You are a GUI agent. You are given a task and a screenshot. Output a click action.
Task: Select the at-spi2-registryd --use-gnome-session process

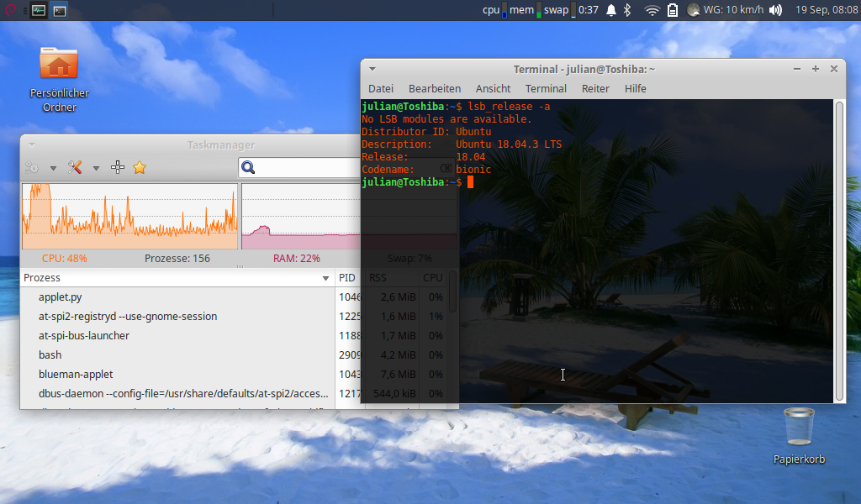point(234,316)
